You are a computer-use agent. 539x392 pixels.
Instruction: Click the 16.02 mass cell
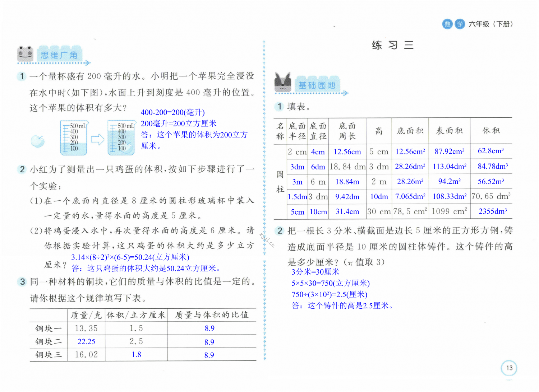pyautogui.click(x=86, y=355)
